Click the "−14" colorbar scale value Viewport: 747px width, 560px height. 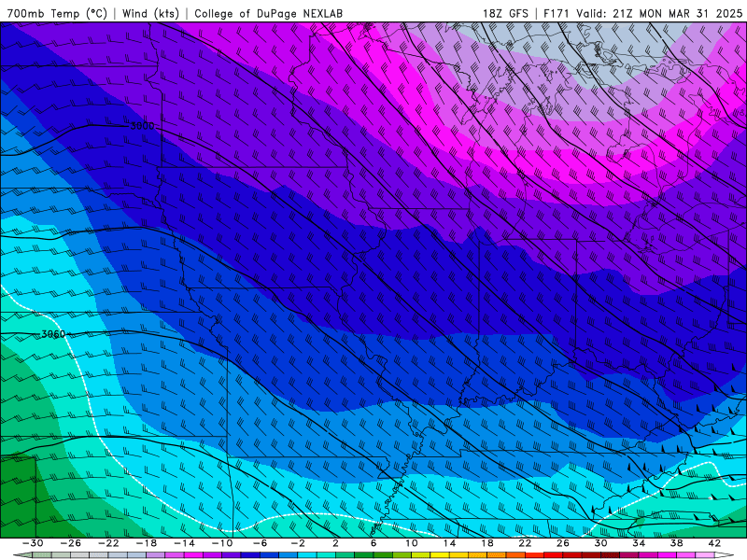tap(184, 543)
